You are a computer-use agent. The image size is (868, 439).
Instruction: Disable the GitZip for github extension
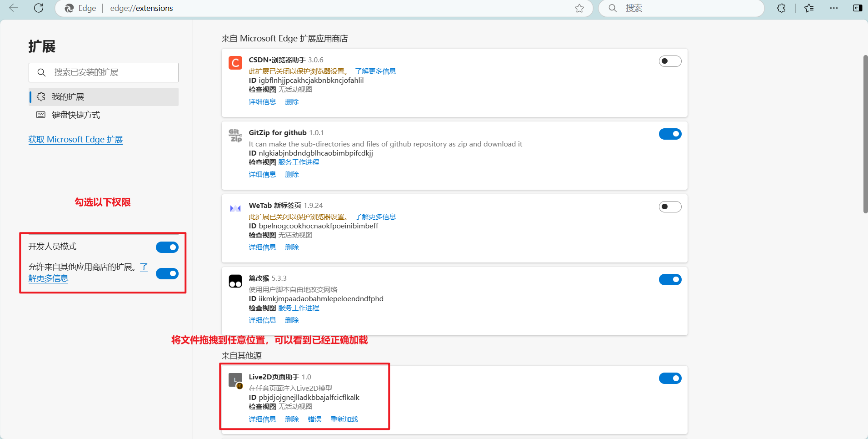coord(670,134)
